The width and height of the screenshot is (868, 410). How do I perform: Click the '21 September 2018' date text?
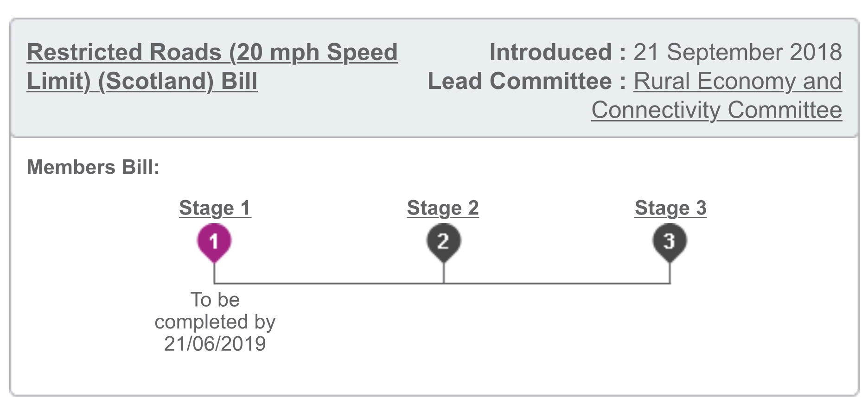coord(737,52)
